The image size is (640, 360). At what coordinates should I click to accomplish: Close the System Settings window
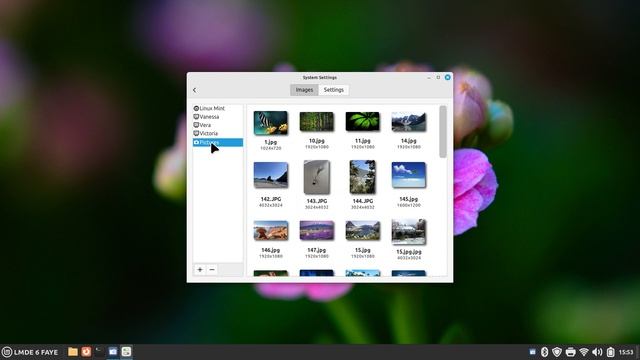pos(448,77)
